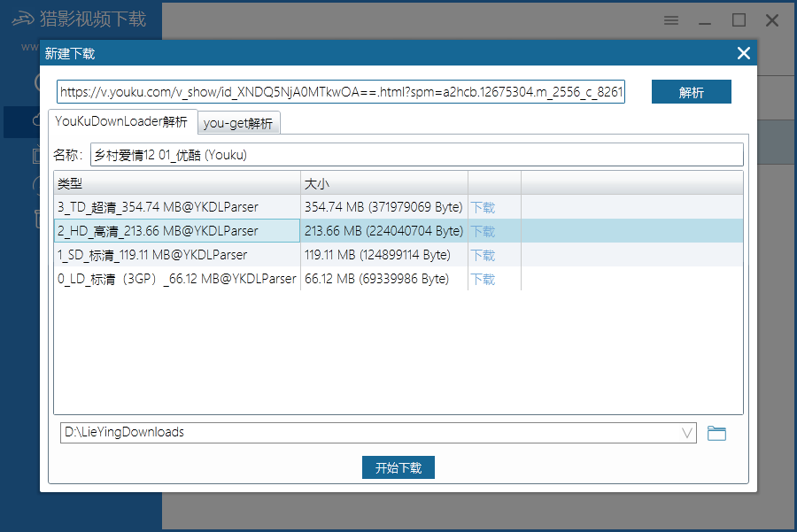The image size is (797, 532).
Task: Click 下载 link for 3_TD_超清 row
Action: 483,207
